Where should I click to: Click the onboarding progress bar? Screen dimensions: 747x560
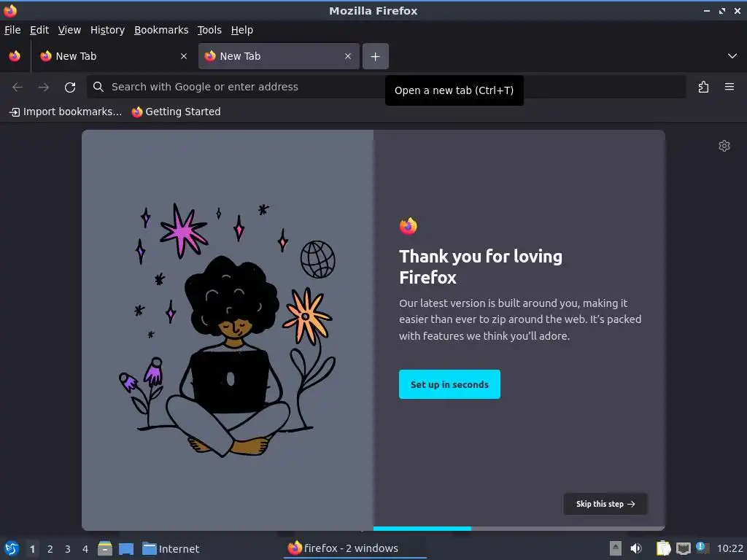pyautogui.click(x=519, y=528)
